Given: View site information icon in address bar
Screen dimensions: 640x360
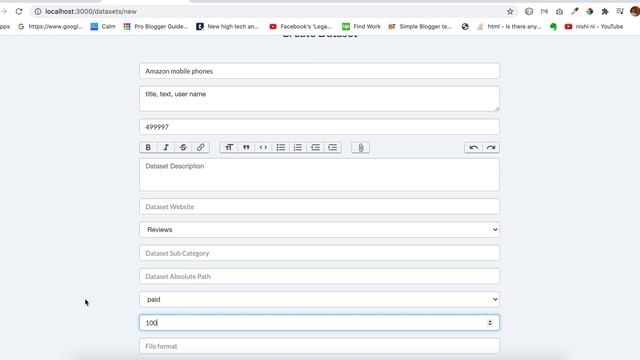Looking at the screenshot, I should (x=38, y=11).
